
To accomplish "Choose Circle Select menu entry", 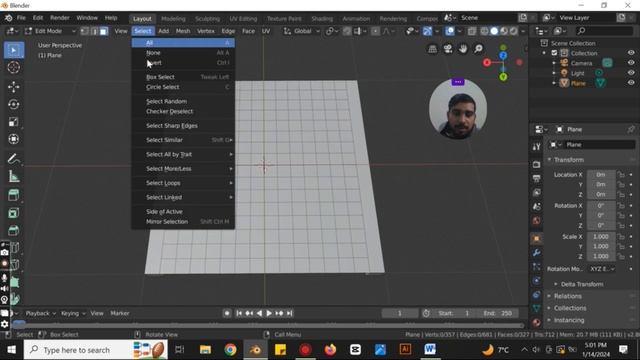I will 183,87.
